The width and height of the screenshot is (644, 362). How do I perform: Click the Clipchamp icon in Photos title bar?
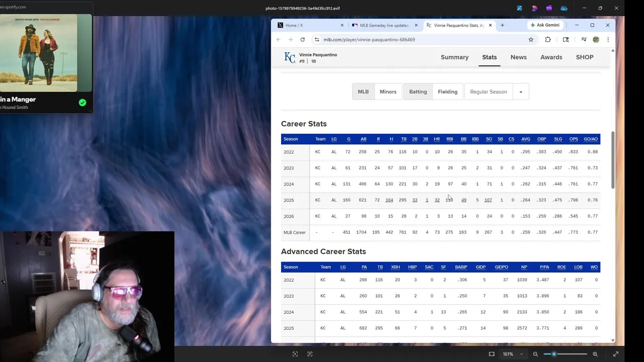coord(549,8)
